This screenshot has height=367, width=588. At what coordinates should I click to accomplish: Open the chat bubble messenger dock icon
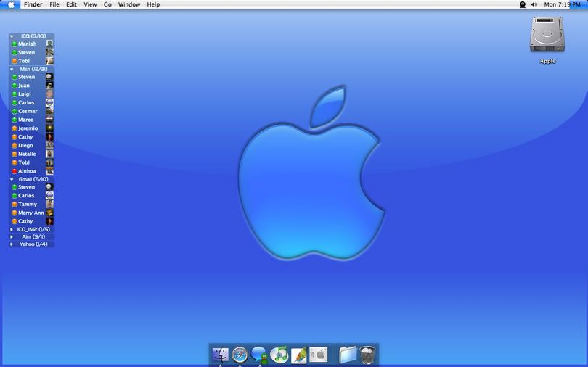[260, 355]
